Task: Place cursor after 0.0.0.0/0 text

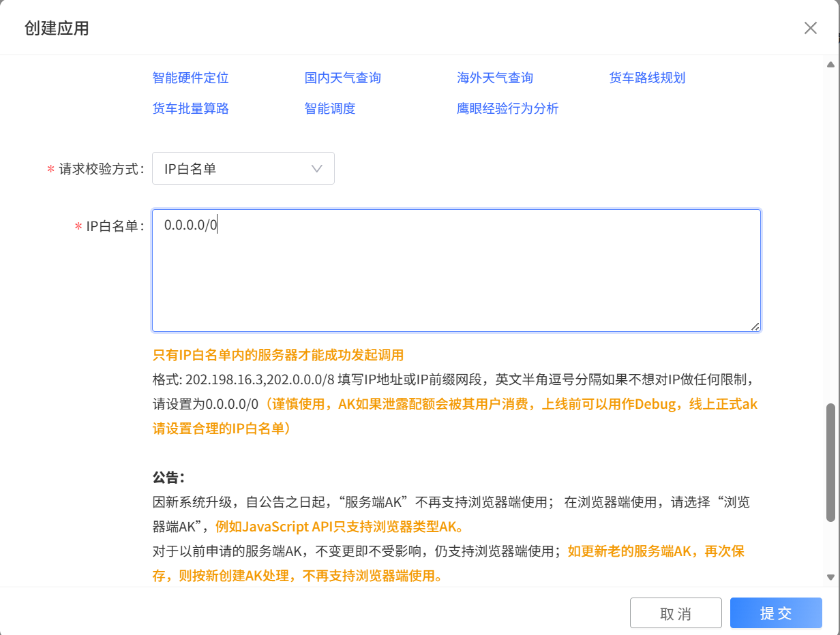Action: (218, 224)
